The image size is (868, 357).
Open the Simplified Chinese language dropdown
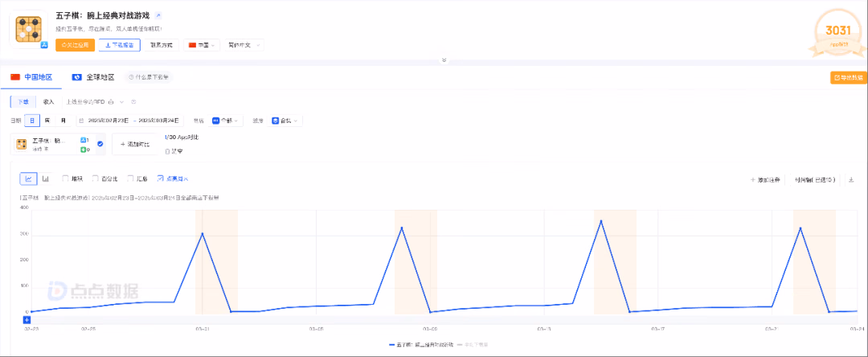tap(244, 45)
